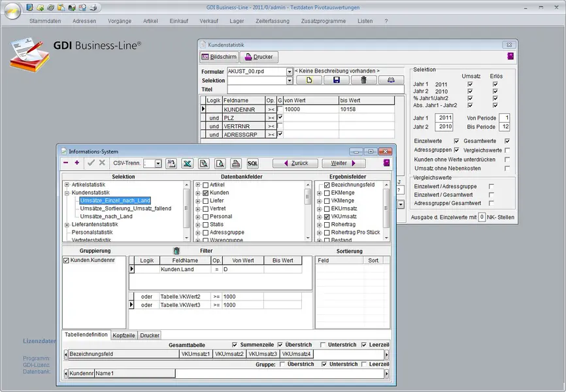
Task: Uncheck Kunden in Datenbankfelder list
Action: coord(206,193)
